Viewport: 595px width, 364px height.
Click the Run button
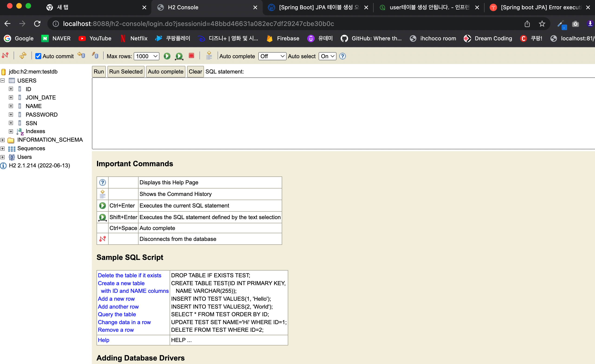click(x=99, y=72)
